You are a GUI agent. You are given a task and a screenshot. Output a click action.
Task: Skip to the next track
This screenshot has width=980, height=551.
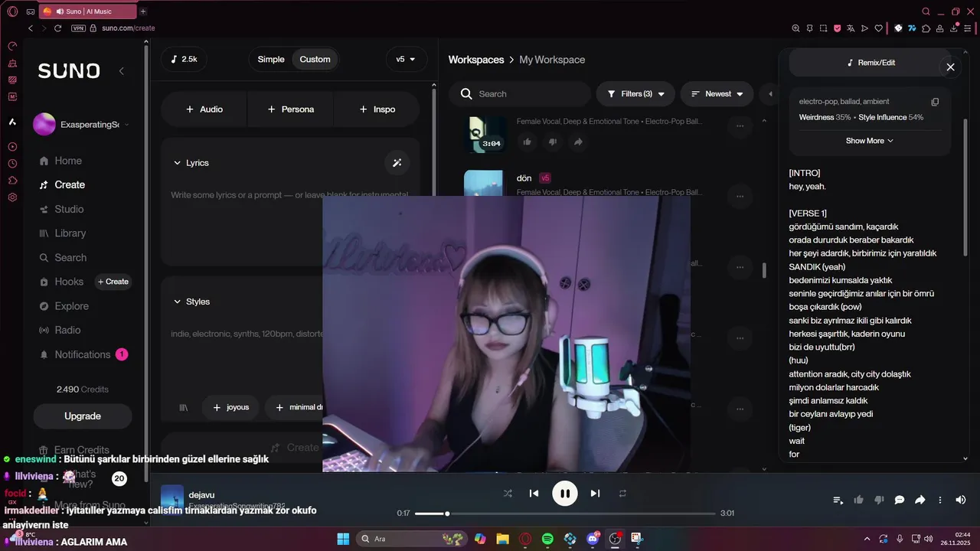coord(595,494)
